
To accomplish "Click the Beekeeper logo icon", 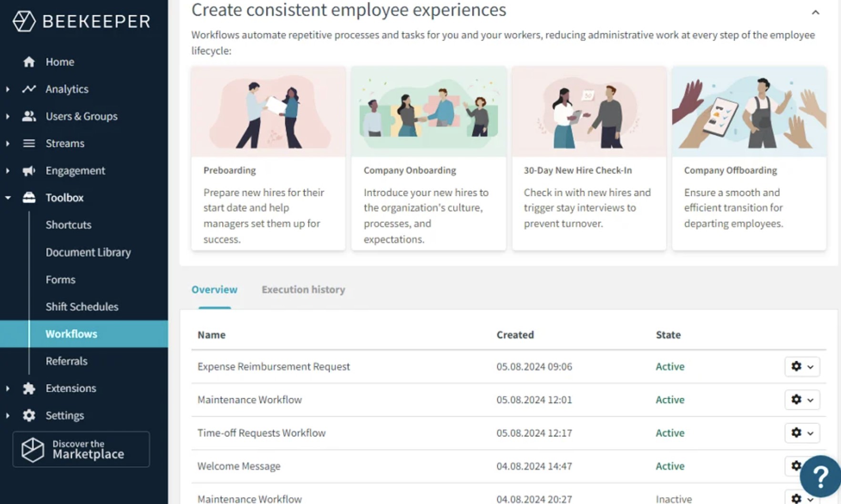I will coord(24,21).
